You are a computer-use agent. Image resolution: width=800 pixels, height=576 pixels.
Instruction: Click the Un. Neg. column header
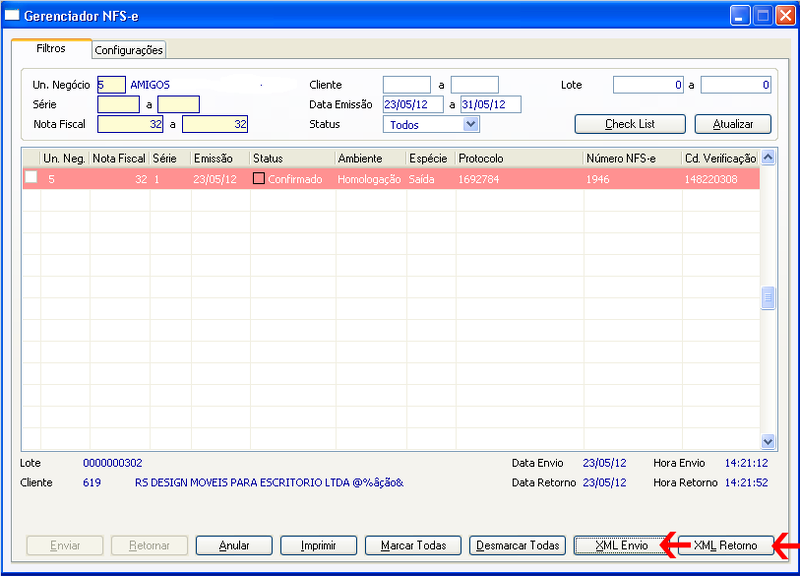point(64,158)
